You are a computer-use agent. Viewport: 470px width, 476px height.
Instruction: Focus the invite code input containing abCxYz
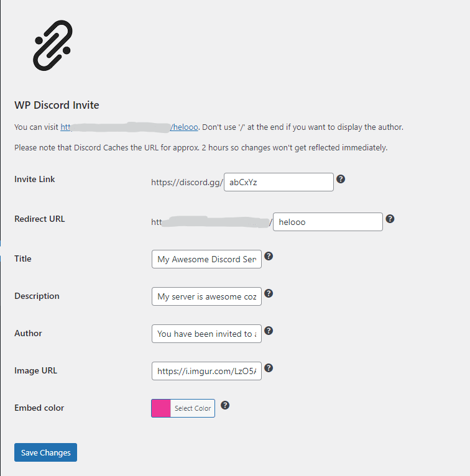point(279,182)
